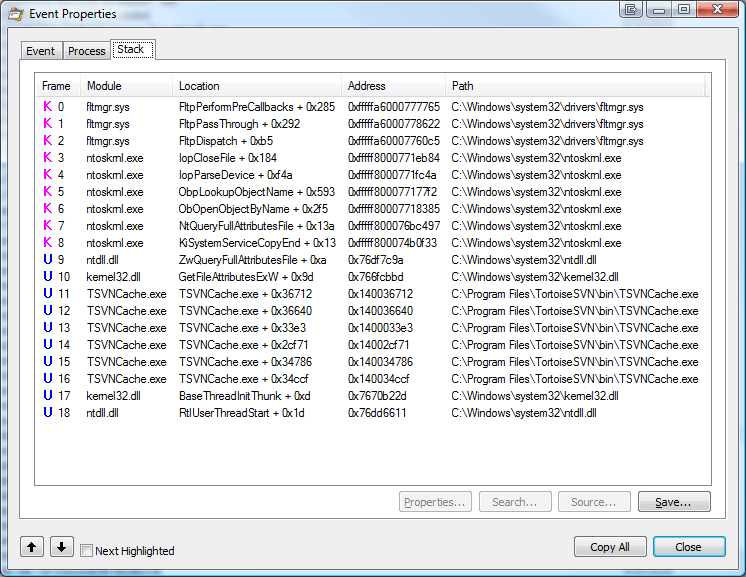
Task: Click the Path column header
Action: [x=575, y=86]
